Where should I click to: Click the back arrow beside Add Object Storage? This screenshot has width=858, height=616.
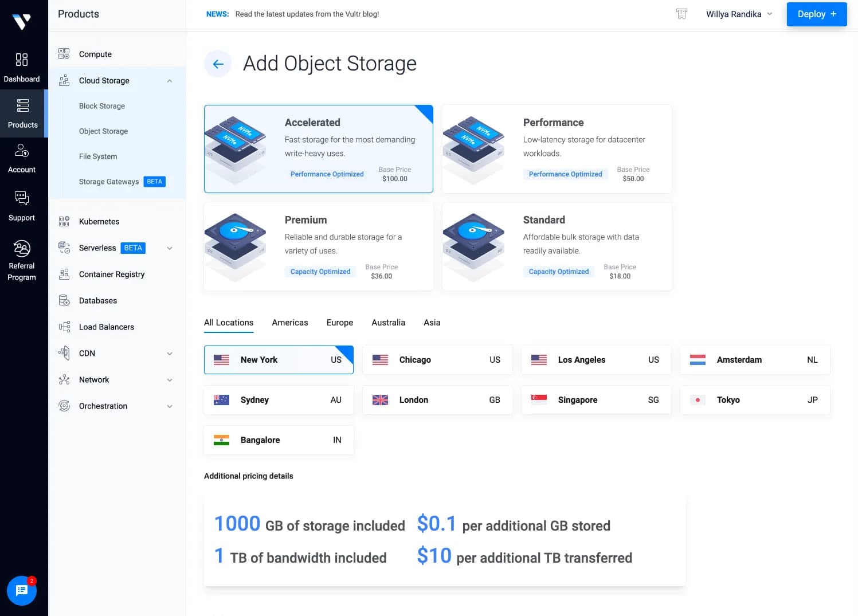tap(218, 64)
